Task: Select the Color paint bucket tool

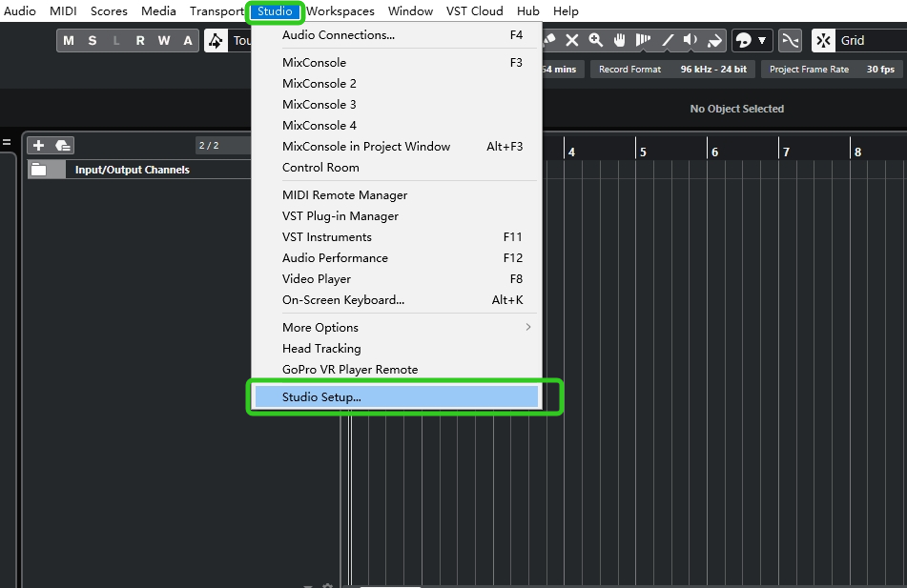Action: (715, 40)
